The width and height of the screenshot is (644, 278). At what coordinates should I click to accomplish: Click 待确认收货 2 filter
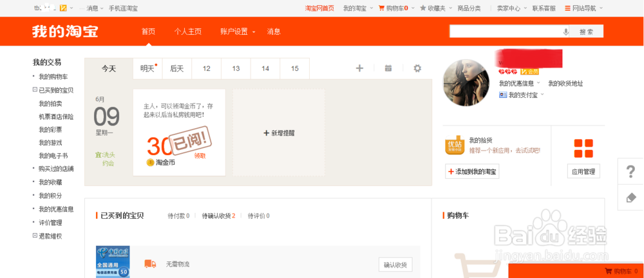pyautogui.click(x=218, y=216)
